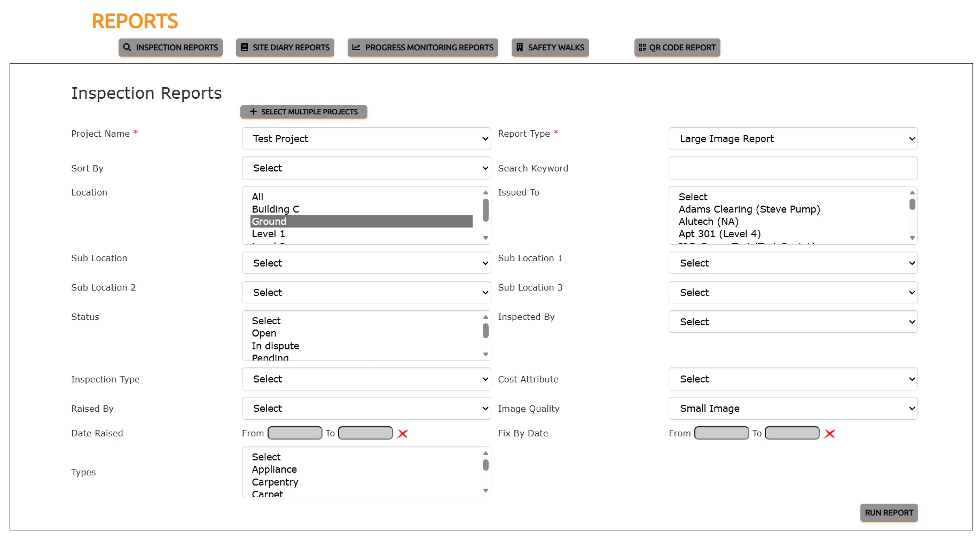This screenshot has height=540, width=980.
Task: Click the Fix By Date To field
Action: [792, 433]
